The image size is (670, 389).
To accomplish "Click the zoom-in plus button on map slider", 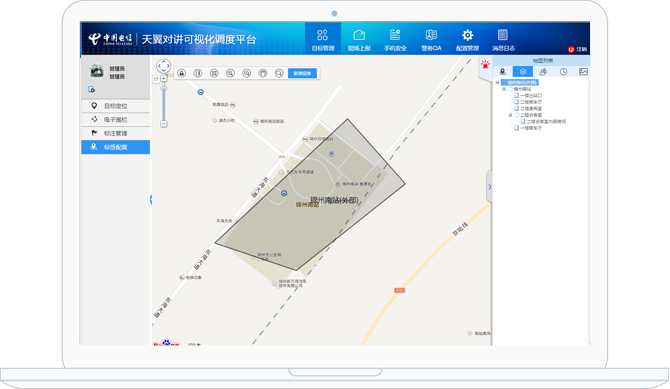I will pyautogui.click(x=164, y=79).
